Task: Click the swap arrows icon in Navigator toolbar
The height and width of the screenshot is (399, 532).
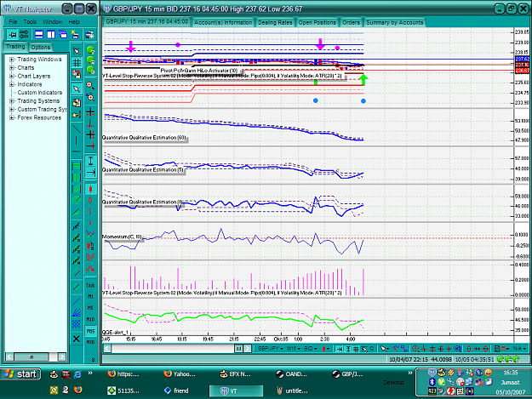Action: [24, 34]
